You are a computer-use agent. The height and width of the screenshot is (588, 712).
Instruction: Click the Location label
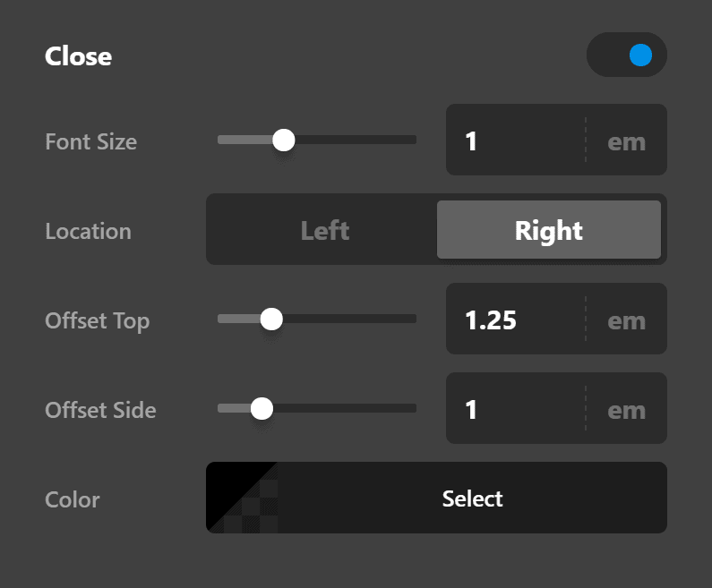pyautogui.click(x=88, y=231)
